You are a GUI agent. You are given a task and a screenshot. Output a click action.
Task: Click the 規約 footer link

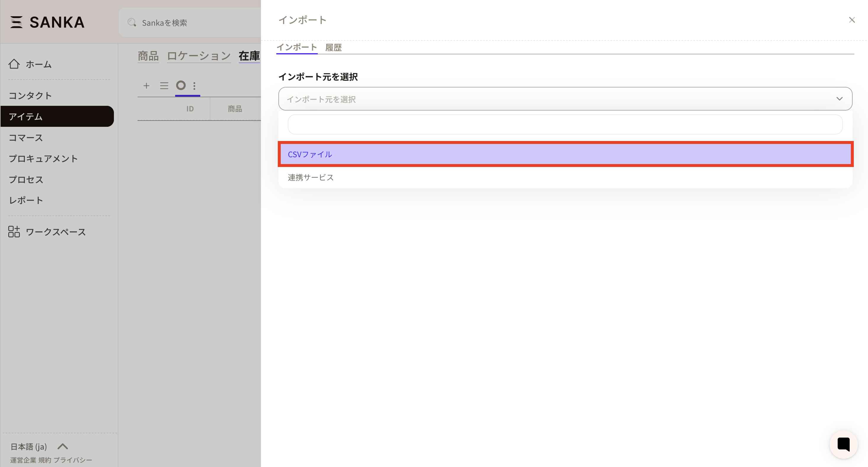45,460
